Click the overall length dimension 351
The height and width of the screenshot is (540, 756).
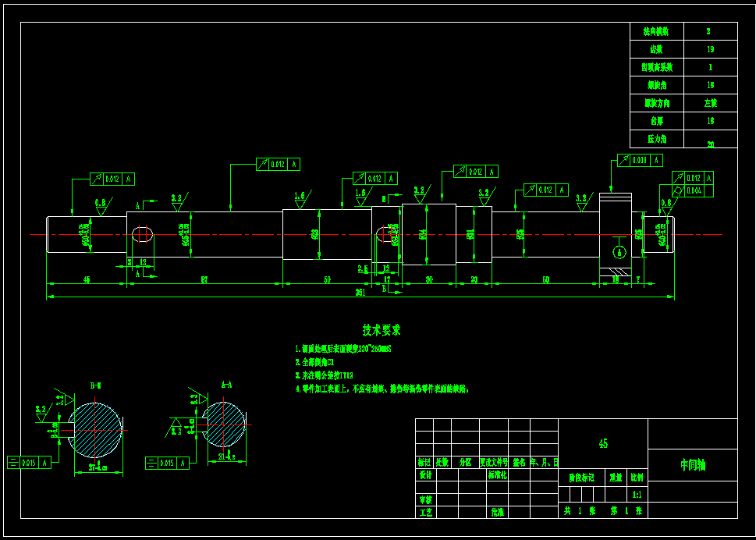[x=360, y=293]
